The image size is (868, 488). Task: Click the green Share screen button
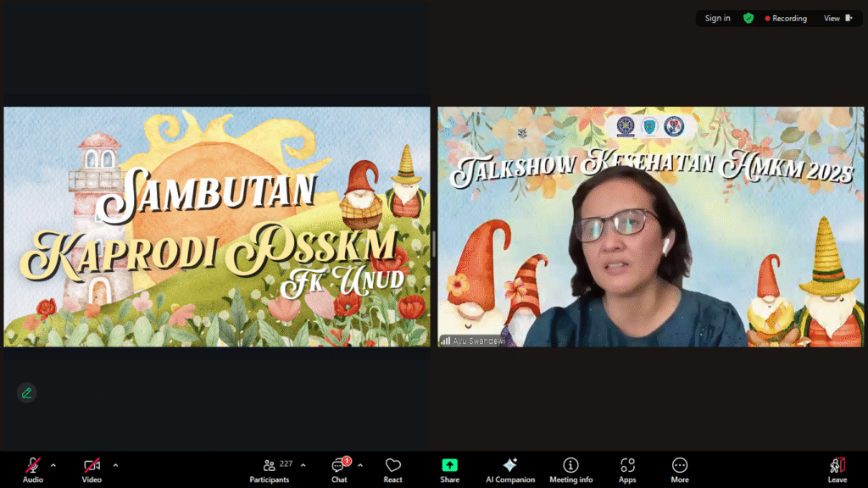(x=449, y=469)
